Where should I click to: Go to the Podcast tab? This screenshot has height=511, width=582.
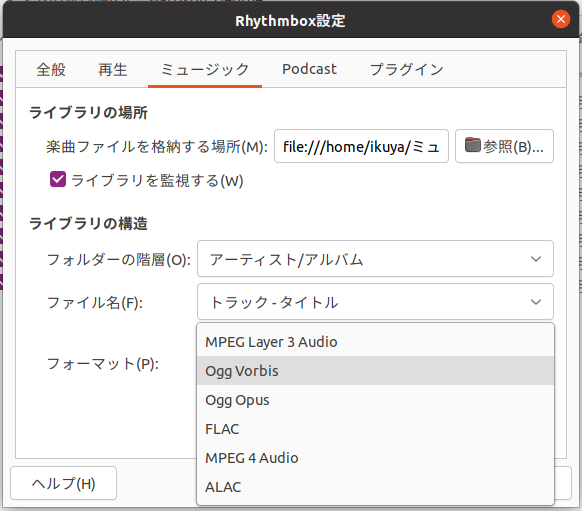[309, 69]
